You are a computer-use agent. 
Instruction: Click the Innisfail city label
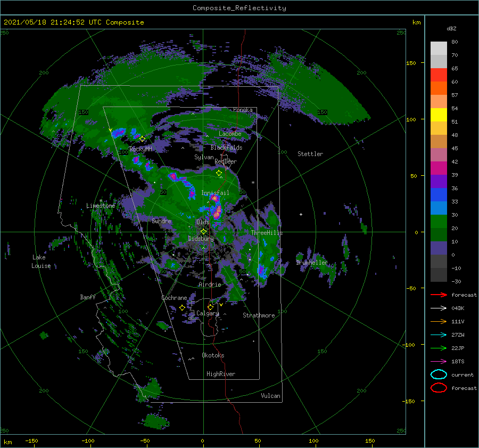tap(215, 193)
